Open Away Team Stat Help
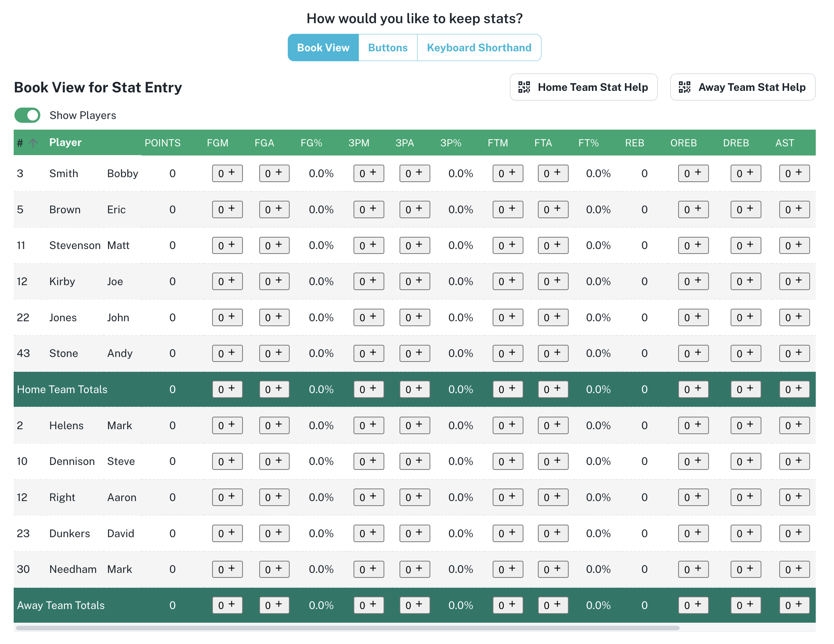This screenshot has height=644, width=834. 742,87
